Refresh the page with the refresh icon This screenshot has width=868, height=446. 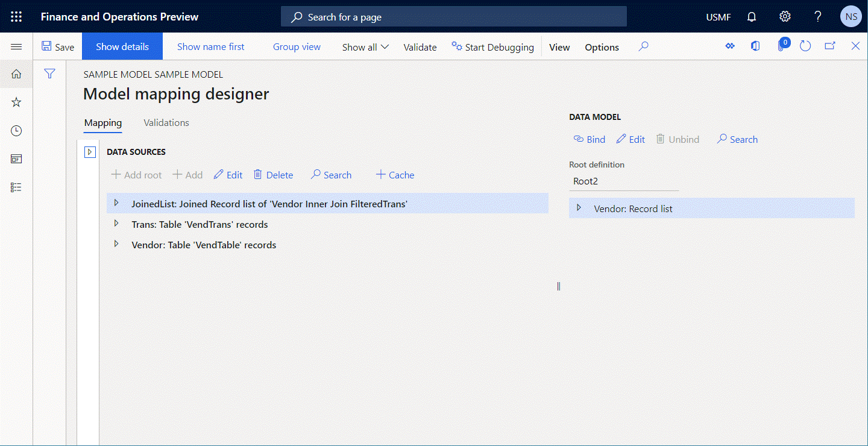tap(805, 45)
